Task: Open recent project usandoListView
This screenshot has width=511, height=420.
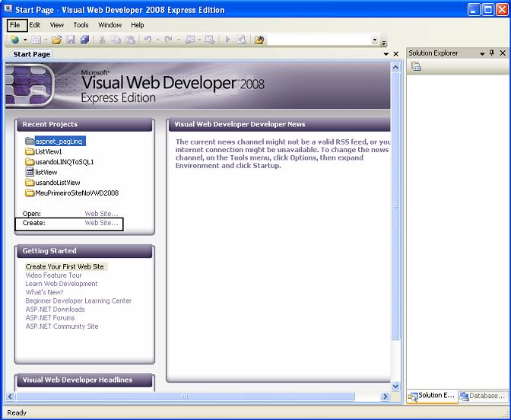Action: point(57,183)
